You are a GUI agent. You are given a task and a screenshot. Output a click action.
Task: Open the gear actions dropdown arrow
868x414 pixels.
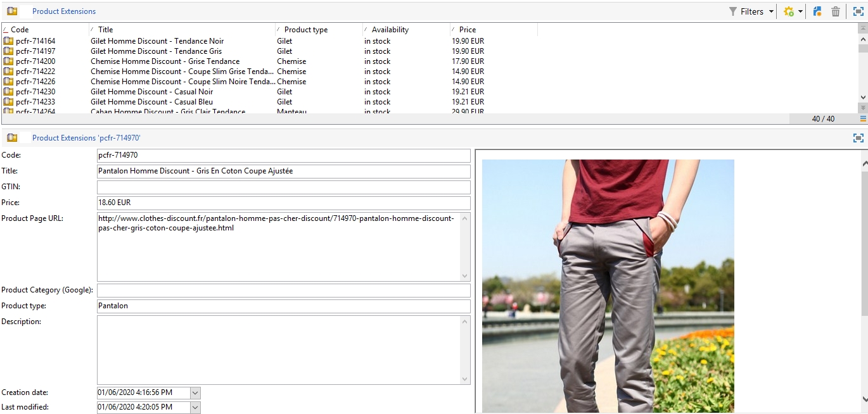[x=801, y=11]
